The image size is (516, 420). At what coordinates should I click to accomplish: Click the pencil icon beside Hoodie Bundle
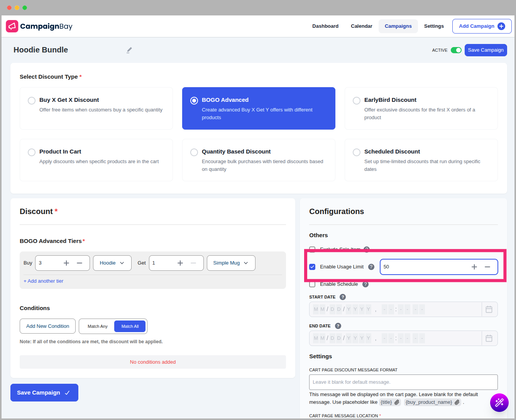point(129,50)
